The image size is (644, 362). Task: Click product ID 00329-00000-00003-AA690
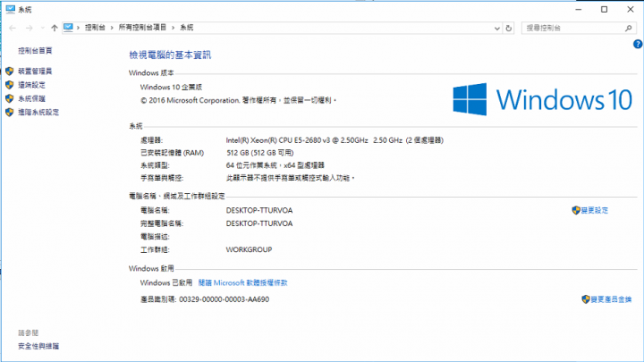tap(225, 299)
